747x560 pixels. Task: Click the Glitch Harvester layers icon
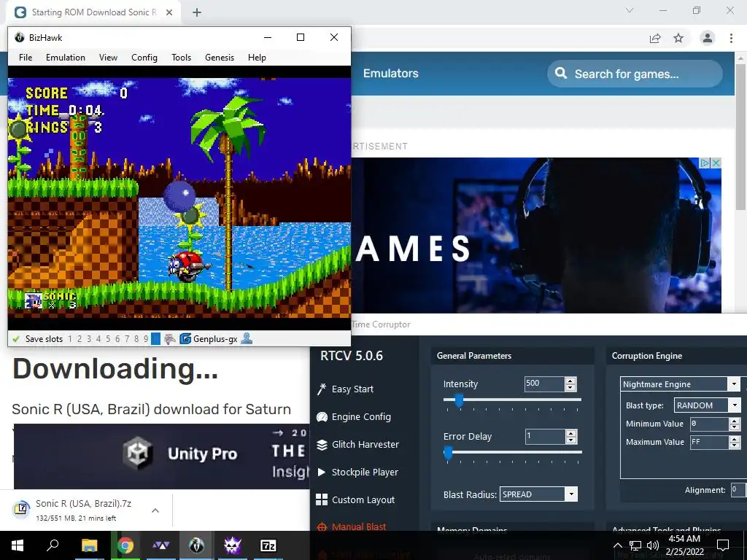point(322,444)
